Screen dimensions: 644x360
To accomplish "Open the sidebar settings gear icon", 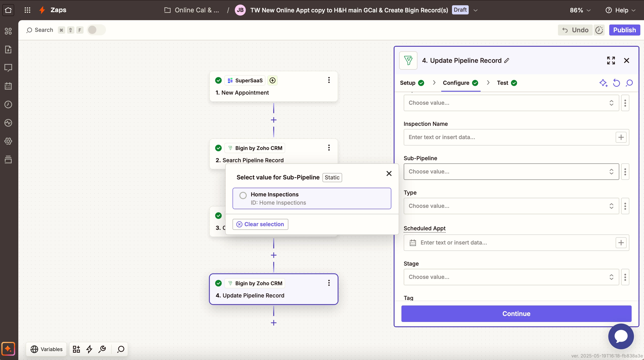I will [8, 141].
